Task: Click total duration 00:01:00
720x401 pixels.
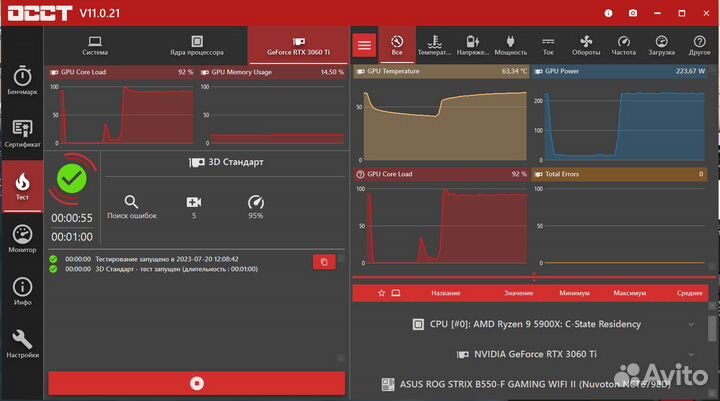Action: click(x=72, y=237)
